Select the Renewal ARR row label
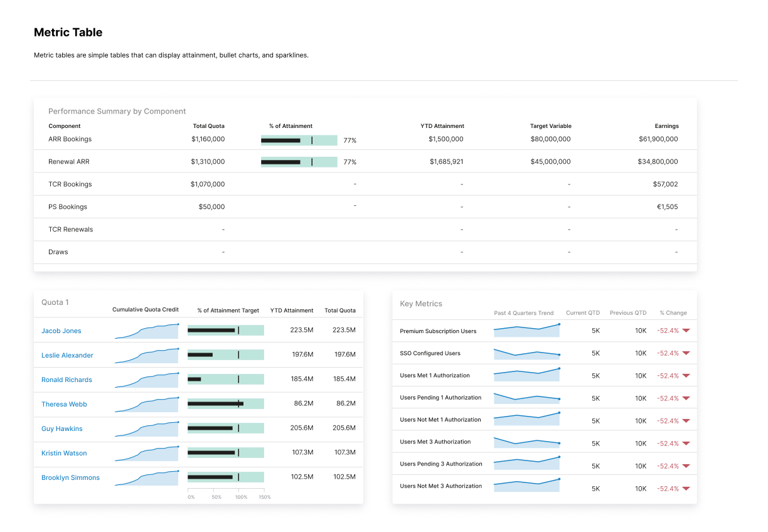Image resolution: width=768 pixels, height=532 pixels. [x=69, y=162]
